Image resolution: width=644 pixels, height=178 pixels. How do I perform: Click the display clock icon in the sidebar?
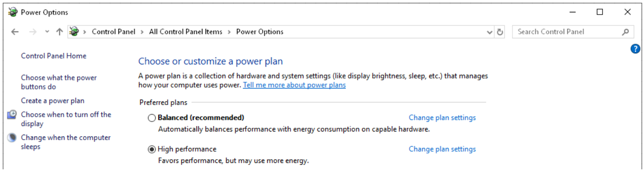12,115
